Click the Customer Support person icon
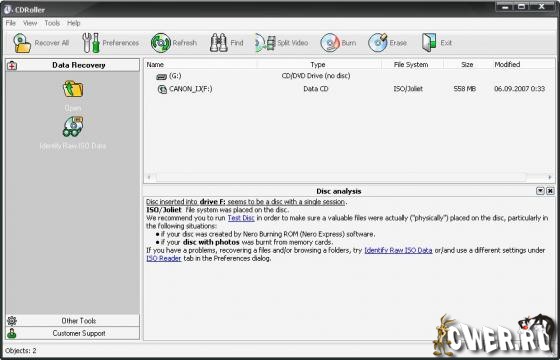The image size is (560, 360). point(12,333)
